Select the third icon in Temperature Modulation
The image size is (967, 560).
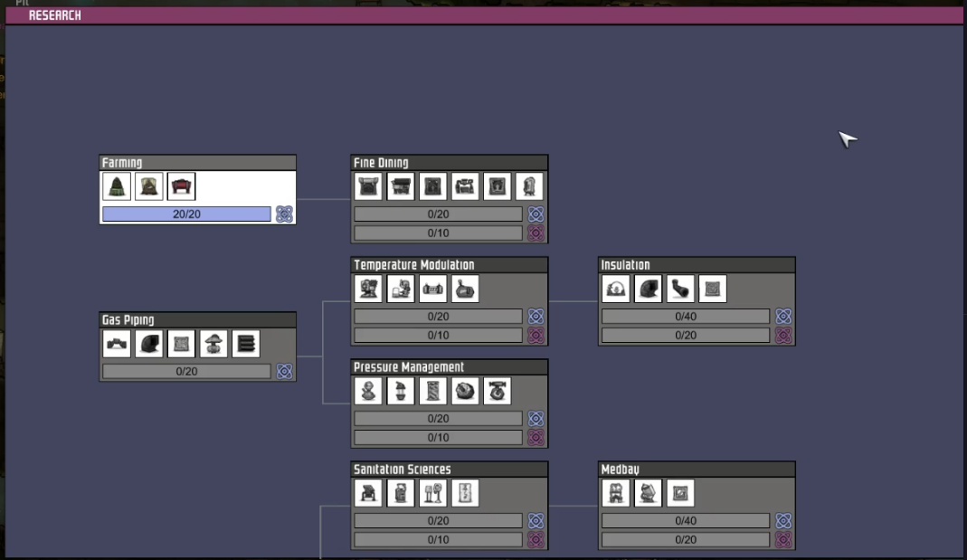432,289
